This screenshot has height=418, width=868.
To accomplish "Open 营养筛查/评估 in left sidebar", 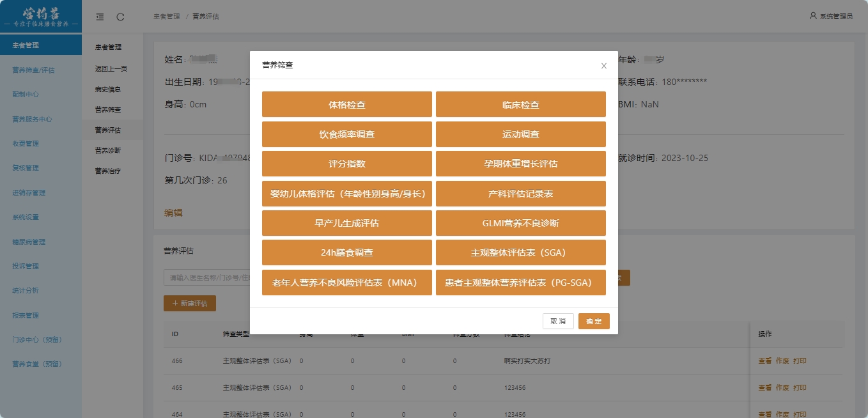I will pos(33,70).
